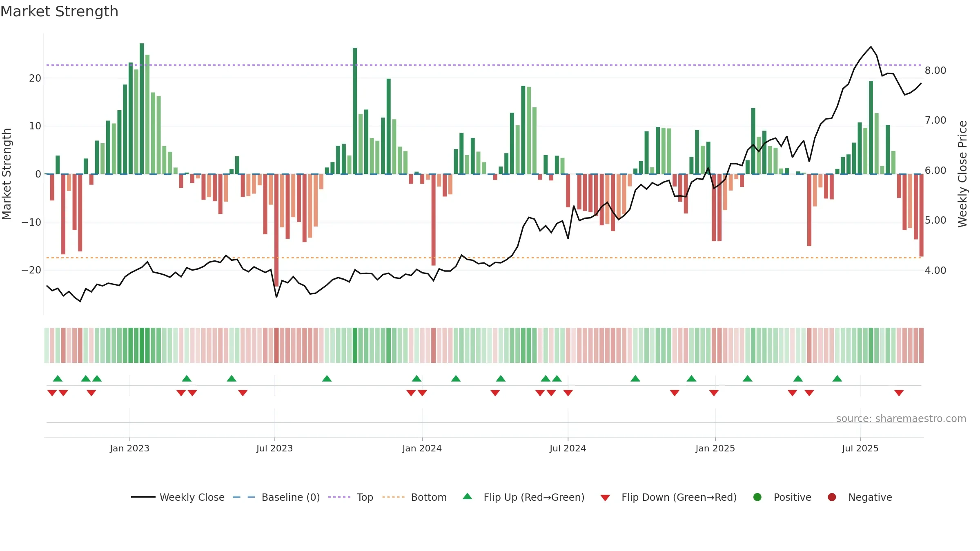Toggle the Weekly Close legend entry
The image size is (980, 551).
pos(178,497)
